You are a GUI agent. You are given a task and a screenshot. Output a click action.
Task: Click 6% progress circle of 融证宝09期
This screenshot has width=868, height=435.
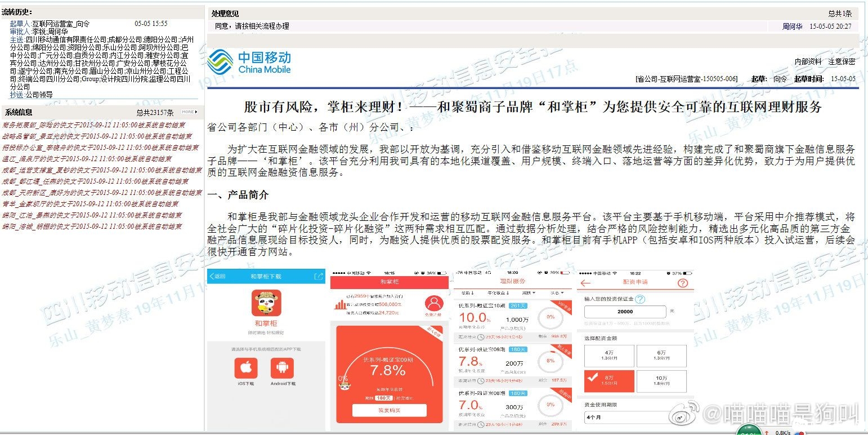551,361
